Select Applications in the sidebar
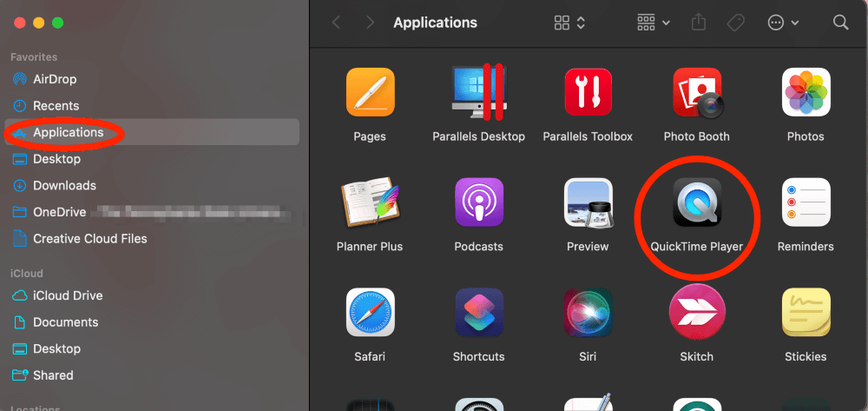This screenshot has width=868, height=411. tap(68, 132)
